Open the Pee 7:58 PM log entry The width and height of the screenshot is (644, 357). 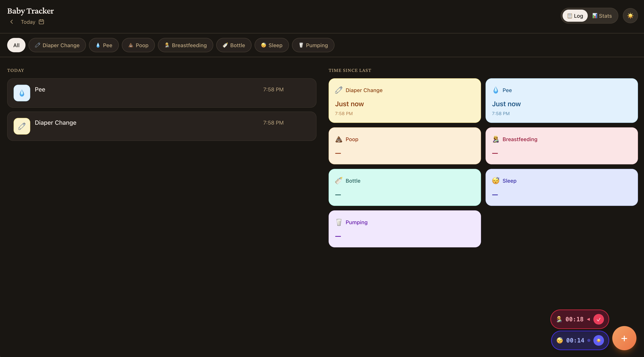[x=161, y=93]
